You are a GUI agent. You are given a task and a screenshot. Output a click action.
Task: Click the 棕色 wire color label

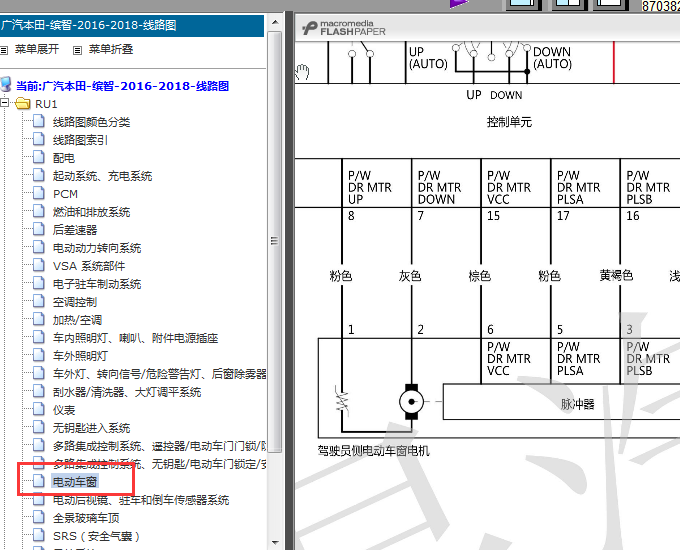(480, 276)
